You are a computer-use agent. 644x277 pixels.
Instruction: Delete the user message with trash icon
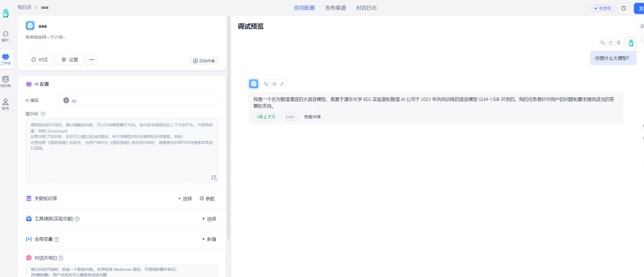click(618, 42)
